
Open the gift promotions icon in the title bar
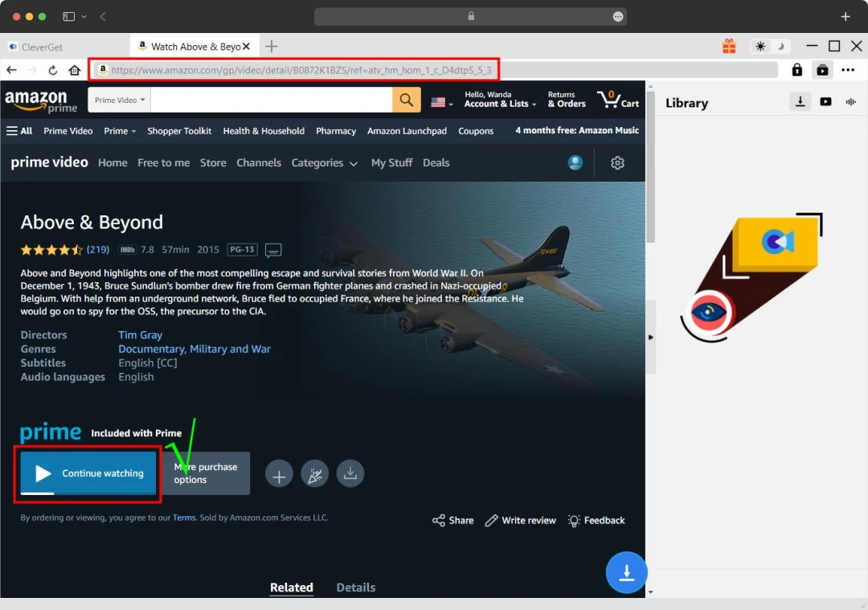point(729,46)
